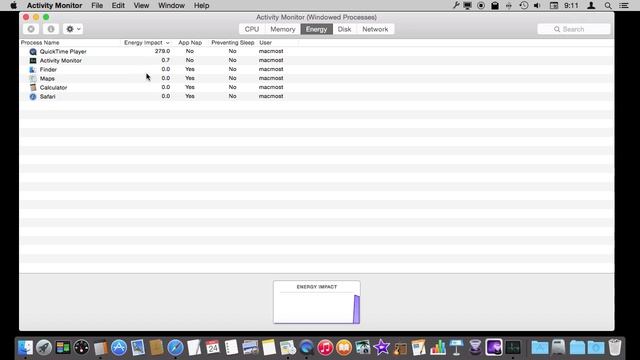Select the QuickTime Player process row

[x=316, y=51]
